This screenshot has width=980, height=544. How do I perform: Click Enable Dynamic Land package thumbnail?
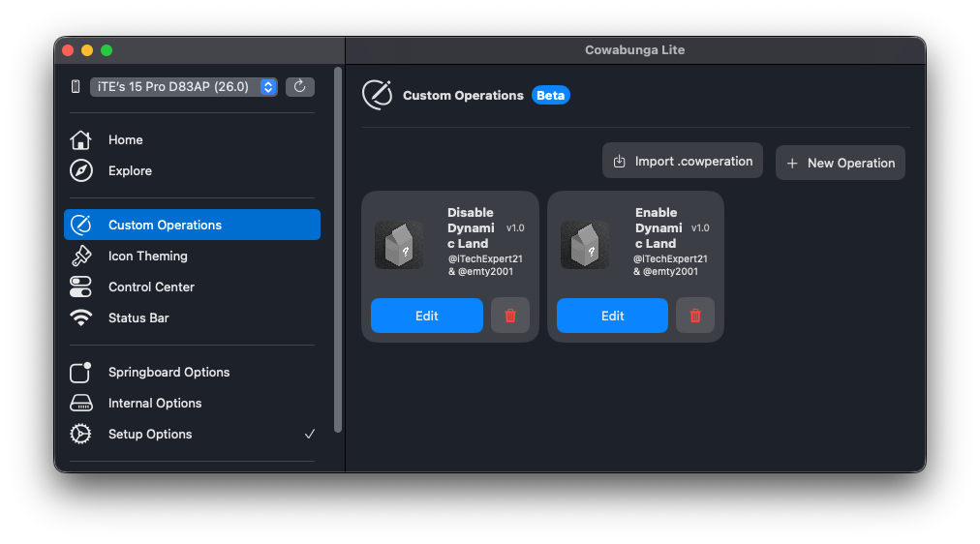pyautogui.click(x=585, y=245)
